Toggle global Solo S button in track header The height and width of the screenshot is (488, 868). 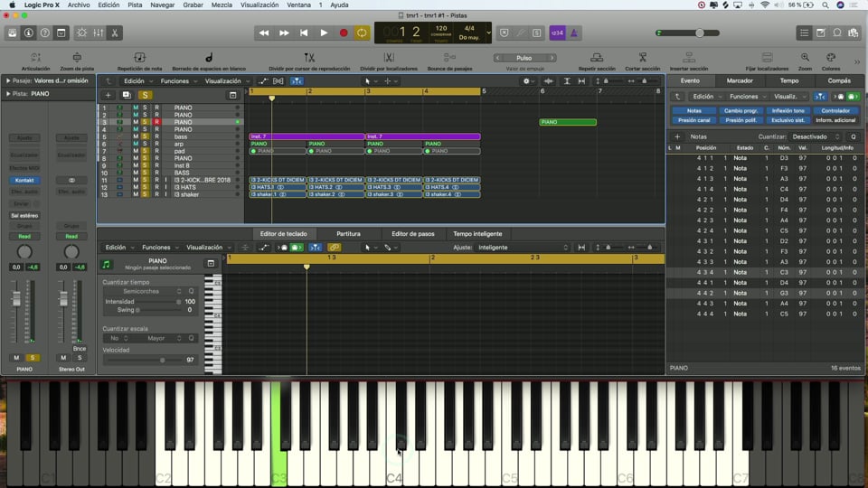[x=145, y=95]
